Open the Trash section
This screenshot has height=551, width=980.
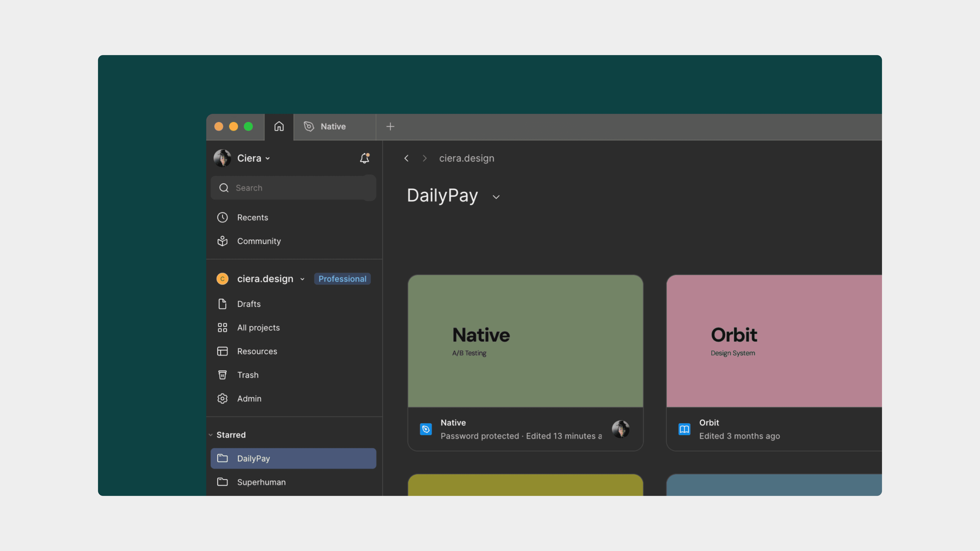coord(248,375)
